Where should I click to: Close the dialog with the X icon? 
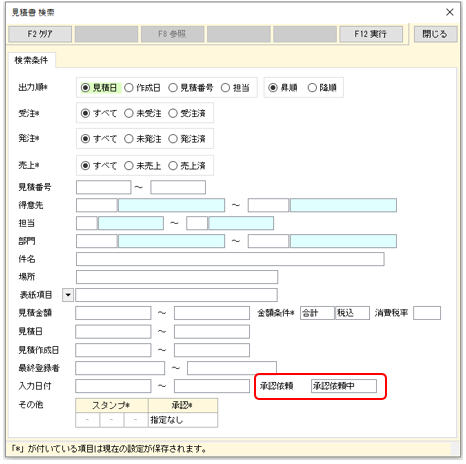(450, 12)
